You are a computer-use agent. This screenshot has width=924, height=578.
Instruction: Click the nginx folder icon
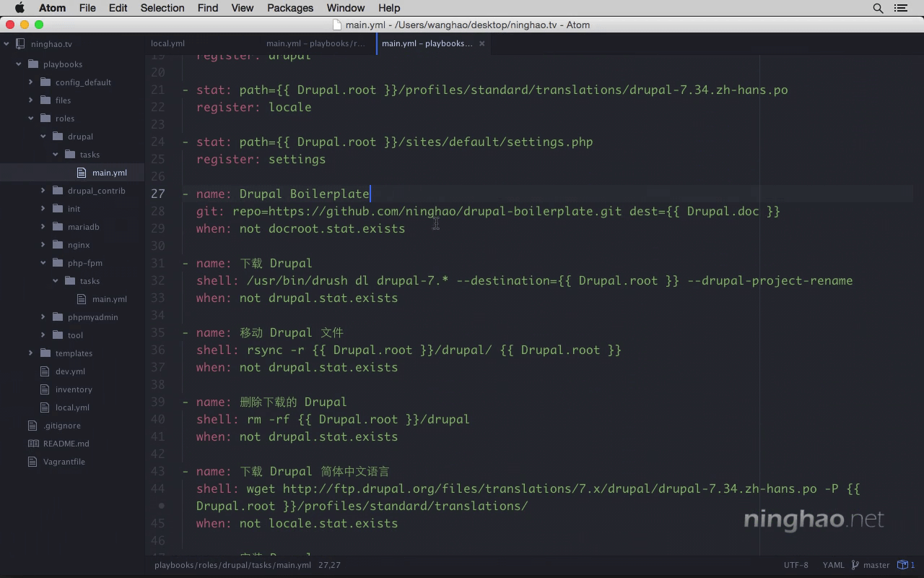click(57, 245)
